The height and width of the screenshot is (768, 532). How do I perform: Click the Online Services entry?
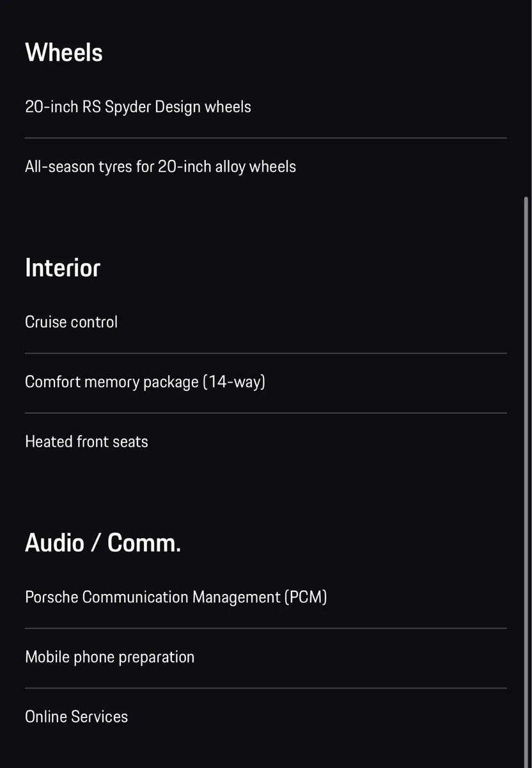[77, 717]
